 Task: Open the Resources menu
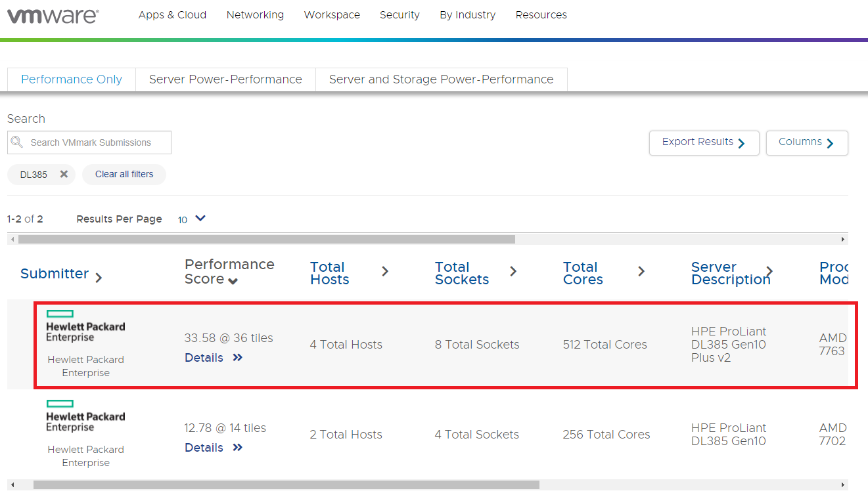click(x=541, y=15)
